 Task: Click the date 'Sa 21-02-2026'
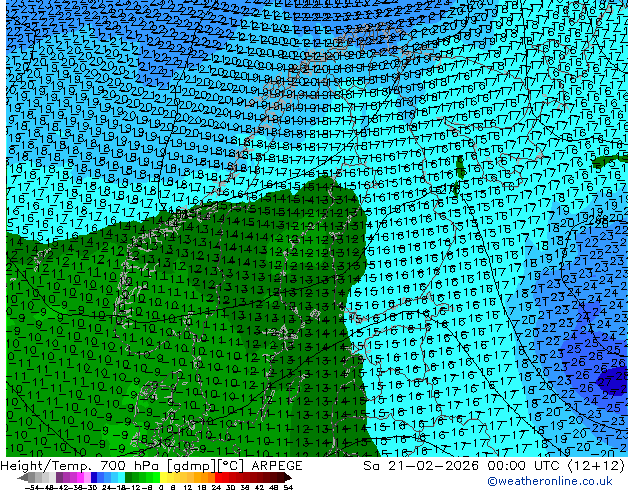click(421, 466)
